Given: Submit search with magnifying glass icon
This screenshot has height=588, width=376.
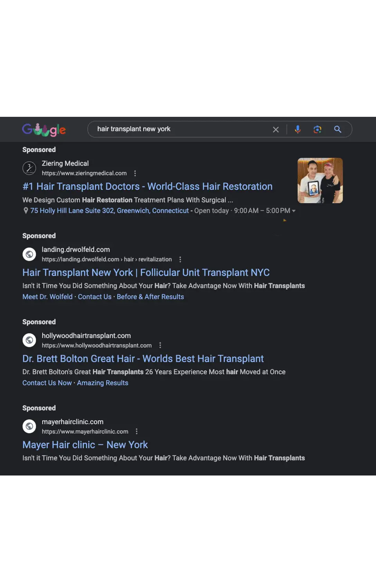Looking at the screenshot, I should (338, 129).
